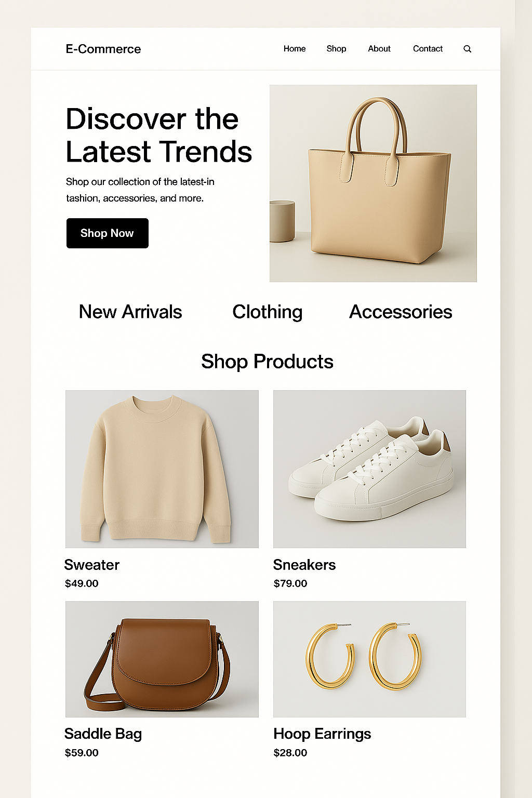
Task: Click the search magnifier icon
Action: (x=467, y=49)
